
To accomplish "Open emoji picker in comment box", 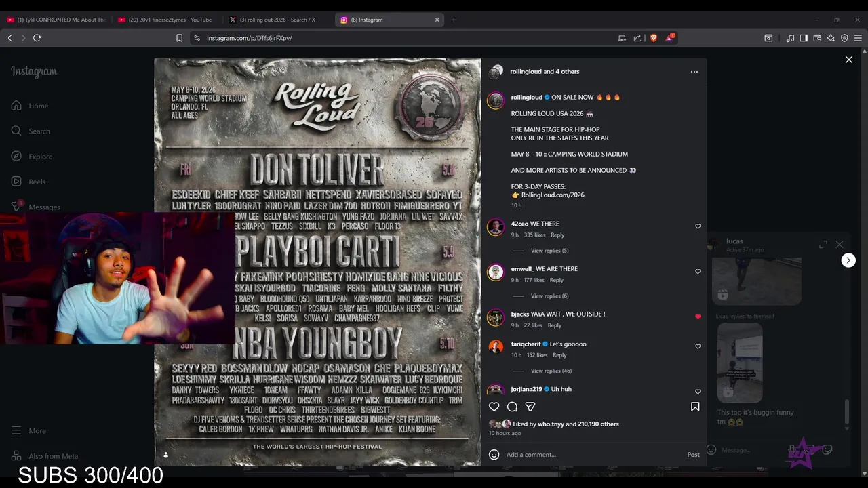I will pyautogui.click(x=494, y=455).
